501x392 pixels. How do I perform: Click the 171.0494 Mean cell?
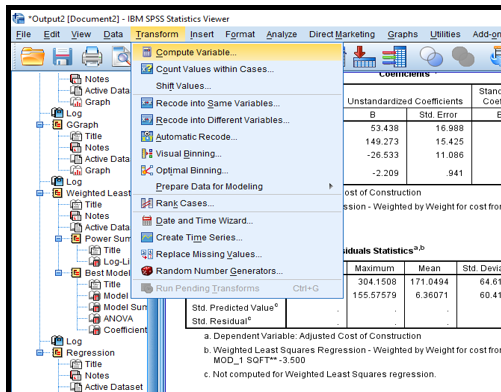(x=429, y=282)
